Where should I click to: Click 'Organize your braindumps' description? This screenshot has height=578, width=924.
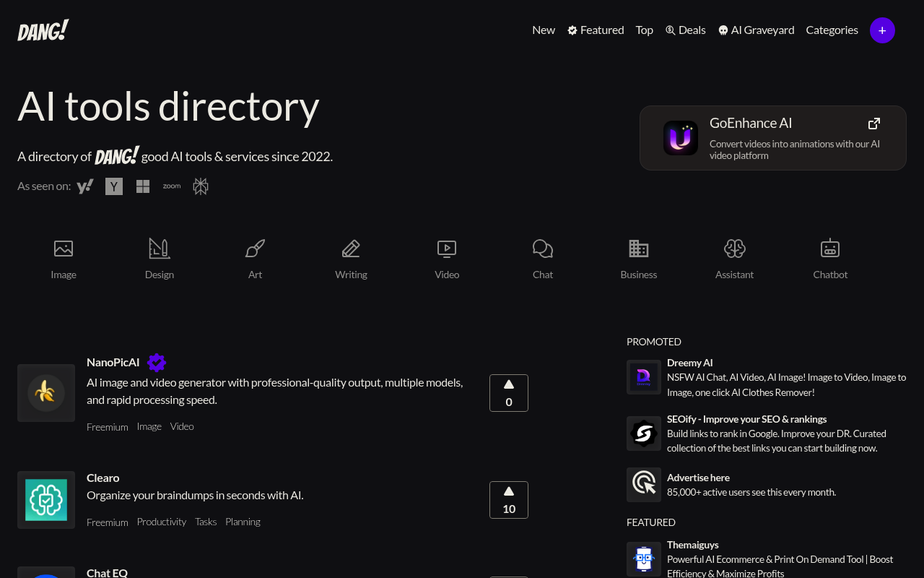click(195, 496)
